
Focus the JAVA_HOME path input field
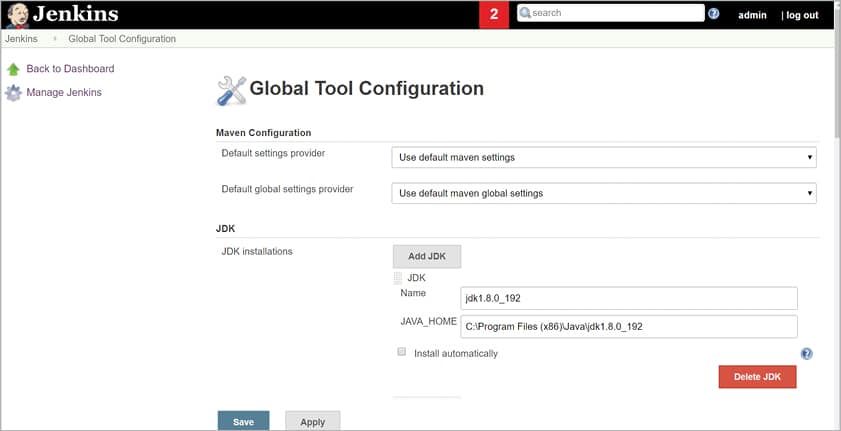pyautogui.click(x=629, y=327)
